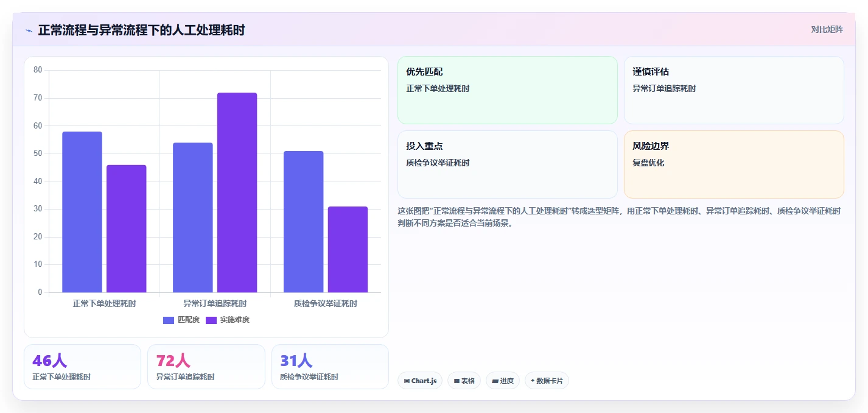Image resolution: width=868 pixels, height=413 pixels.
Task: Click the 数据卡片 tag chip
Action: point(547,381)
